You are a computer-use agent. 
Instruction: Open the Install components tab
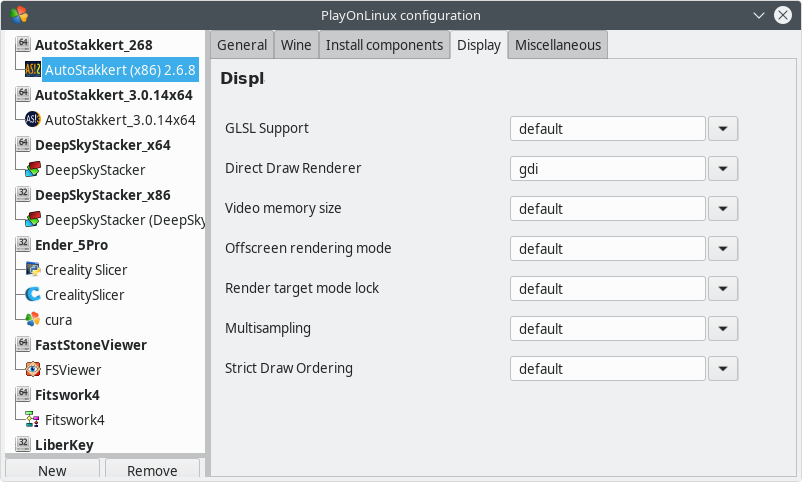pos(384,45)
